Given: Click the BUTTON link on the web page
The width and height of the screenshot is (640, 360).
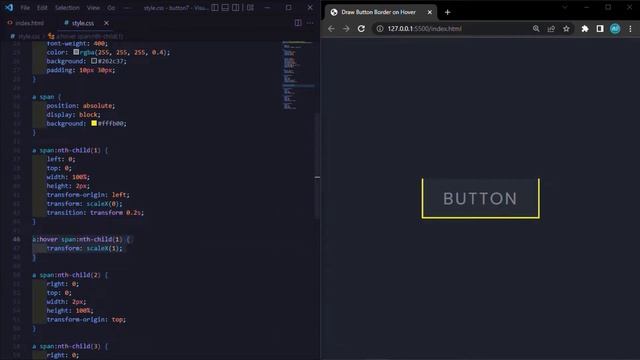Looking at the screenshot, I should [x=480, y=198].
